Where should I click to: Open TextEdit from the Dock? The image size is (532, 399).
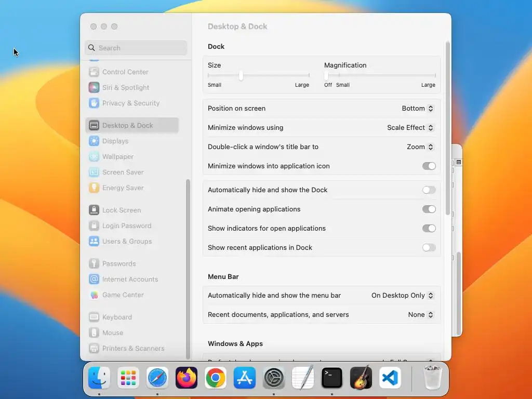pos(303,378)
